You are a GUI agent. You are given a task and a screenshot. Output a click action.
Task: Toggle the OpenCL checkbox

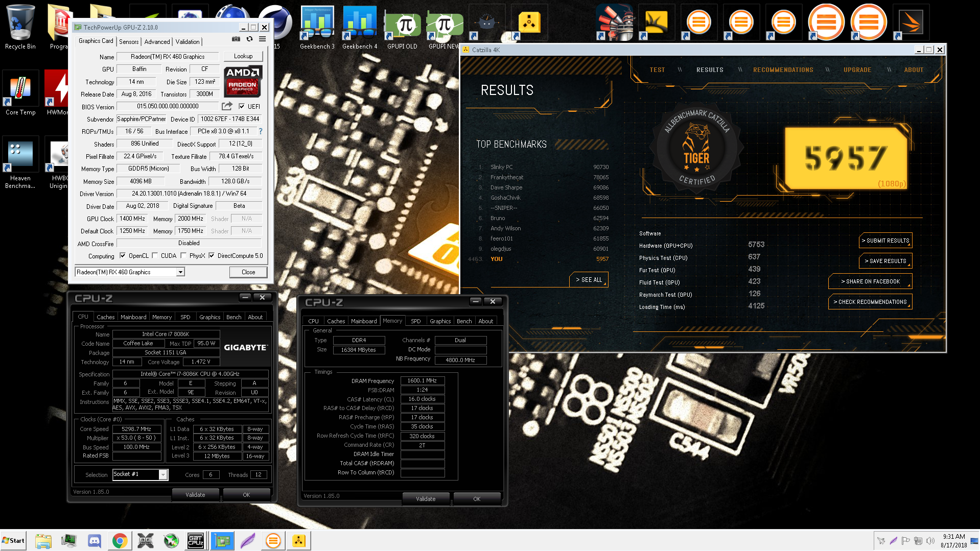123,255
